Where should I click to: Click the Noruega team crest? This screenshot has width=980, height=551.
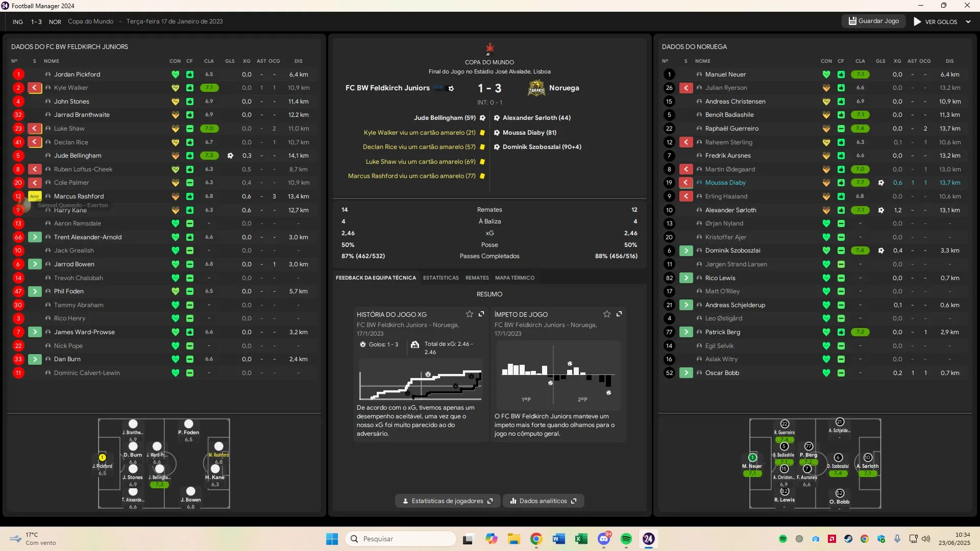tap(536, 88)
